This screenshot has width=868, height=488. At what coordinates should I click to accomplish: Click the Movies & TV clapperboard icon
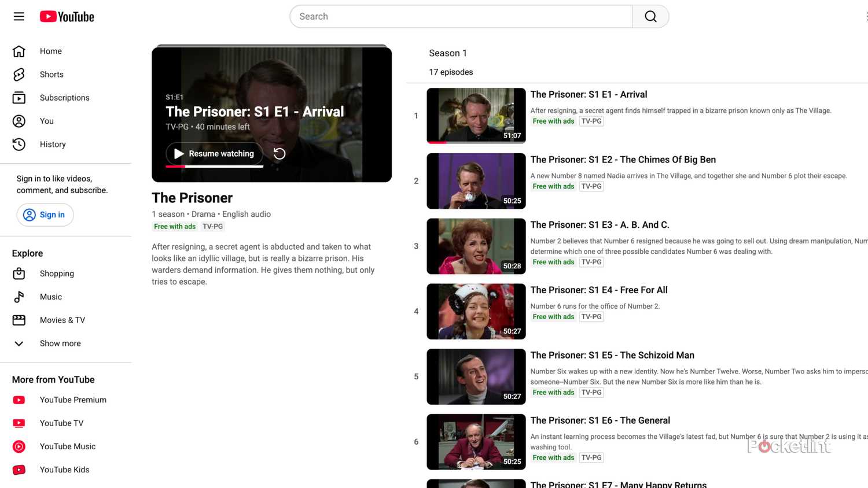pos(19,320)
